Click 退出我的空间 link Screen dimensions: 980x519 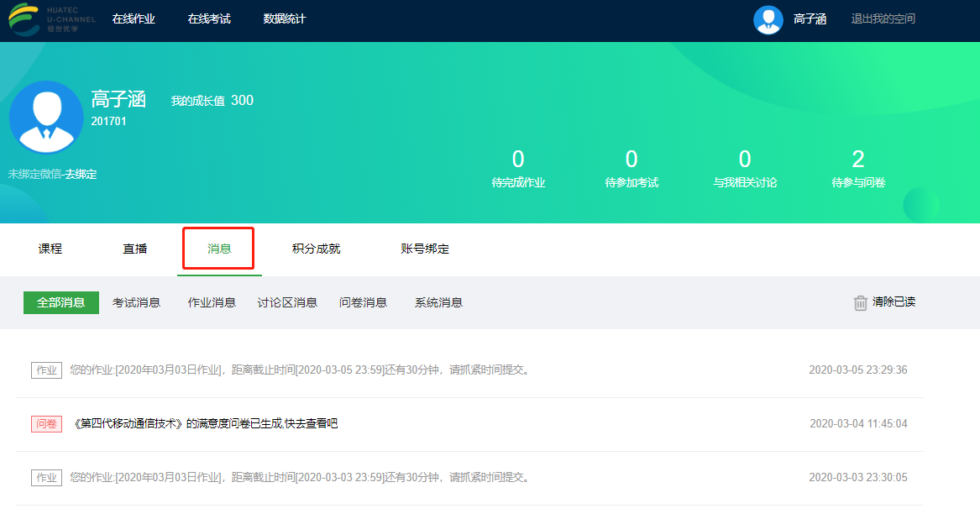[883, 19]
